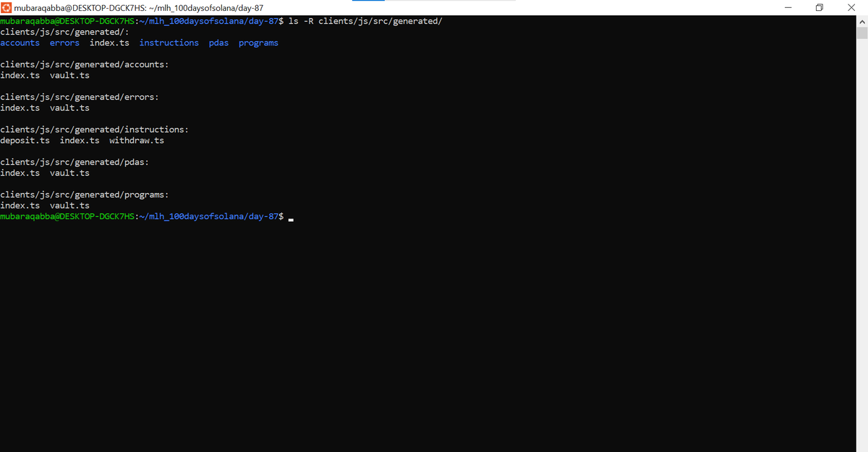The image size is (868, 452).
Task: Click 'index.ts' in the top-level generated listing
Action: coord(109,43)
